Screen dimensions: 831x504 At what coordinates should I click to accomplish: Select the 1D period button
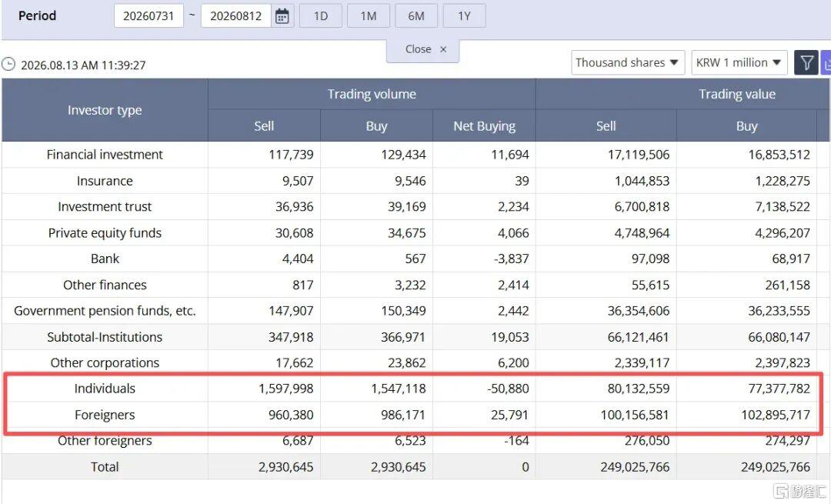pyautogui.click(x=321, y=16)
